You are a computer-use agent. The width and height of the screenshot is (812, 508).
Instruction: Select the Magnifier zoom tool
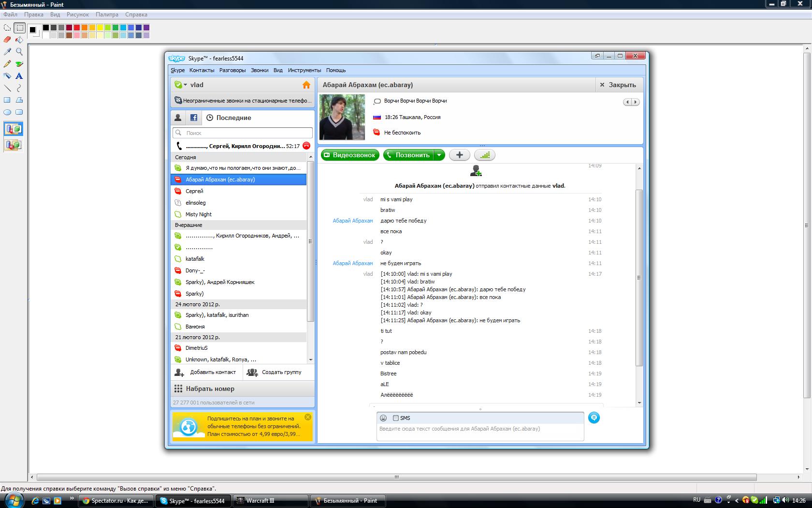pyautogui.click(x=19, y=52)
